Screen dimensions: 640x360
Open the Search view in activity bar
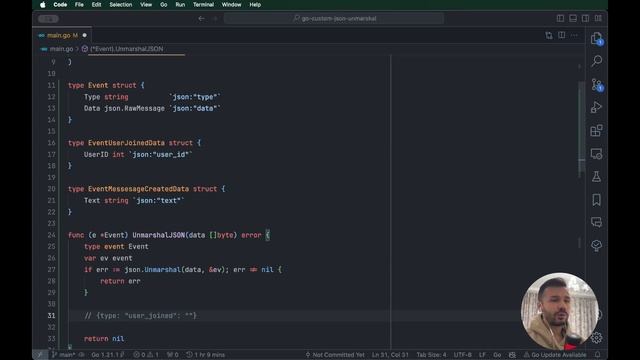[596, 61]
